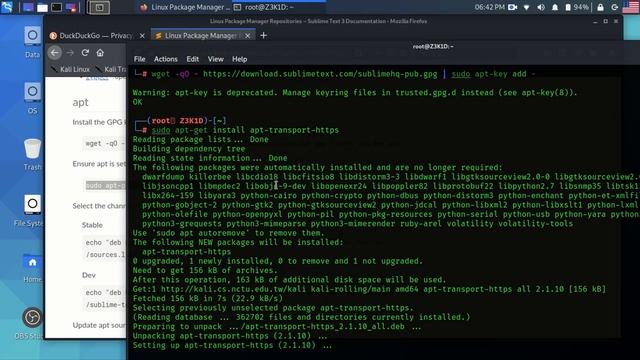Maximize the Firefox window
This screenshot has height=360, width=640.
point(606,21)
